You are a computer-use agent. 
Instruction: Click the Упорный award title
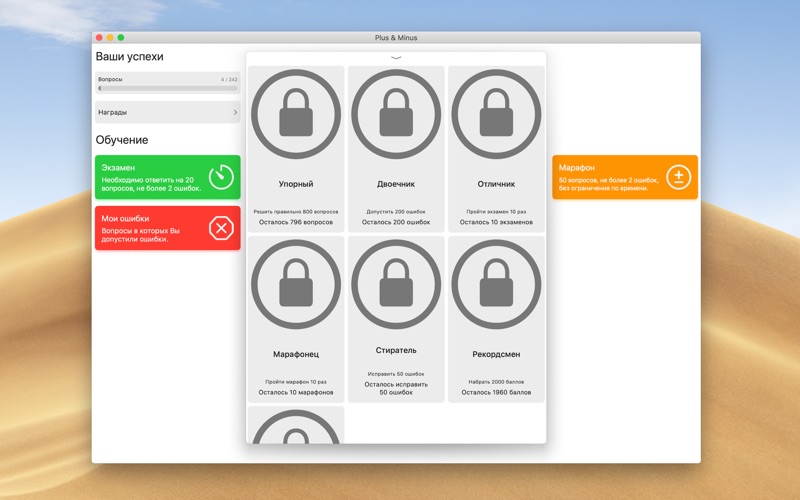point(296,184)
